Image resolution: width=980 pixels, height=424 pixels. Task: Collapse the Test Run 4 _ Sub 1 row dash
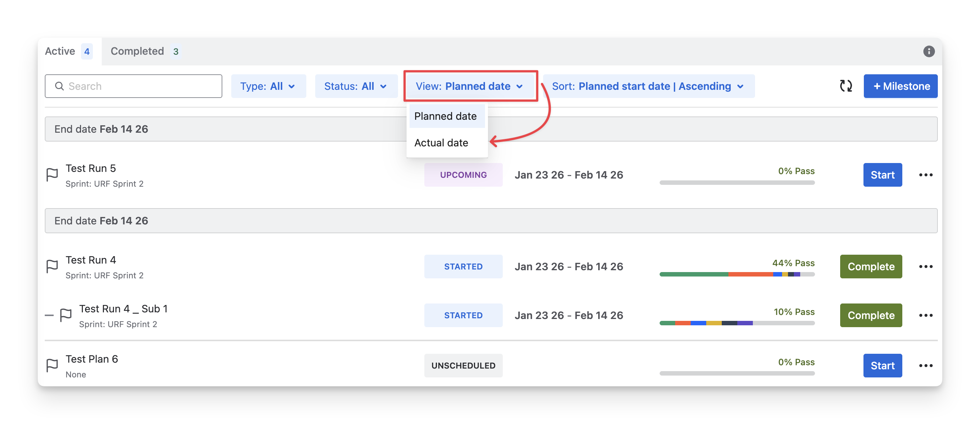(49, 315)
